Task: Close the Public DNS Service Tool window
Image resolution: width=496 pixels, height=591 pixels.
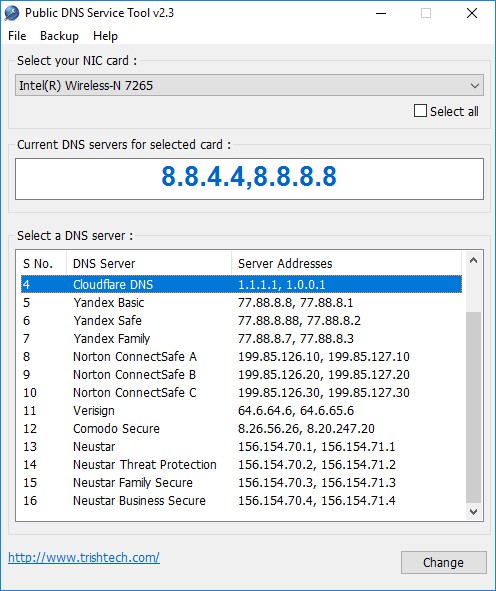Action: pos(472,13)
